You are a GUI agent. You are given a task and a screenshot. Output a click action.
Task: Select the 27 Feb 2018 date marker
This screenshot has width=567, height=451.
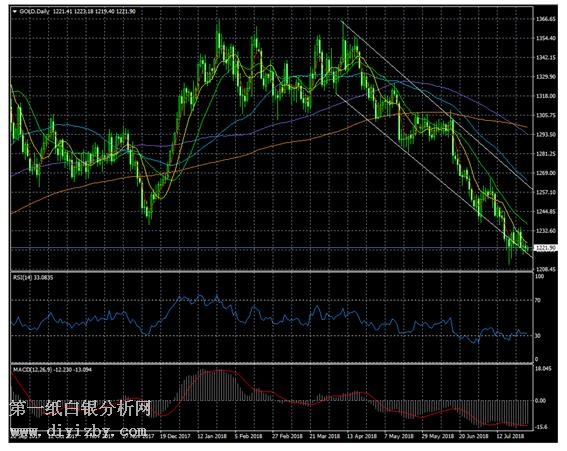tap(287, 436)
